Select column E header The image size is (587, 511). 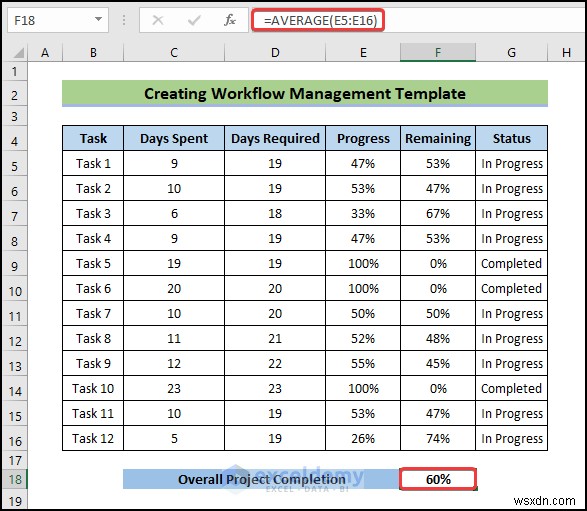click(363, 52)
